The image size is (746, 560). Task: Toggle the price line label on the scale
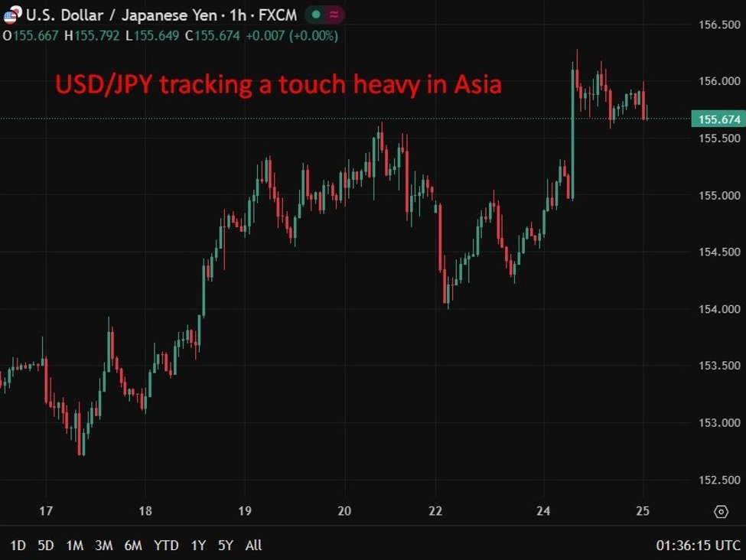[720, 120]
